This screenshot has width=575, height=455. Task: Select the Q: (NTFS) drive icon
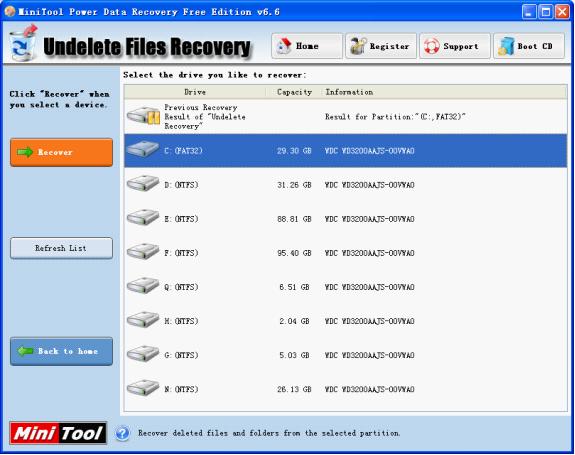(x=143, y=286)
